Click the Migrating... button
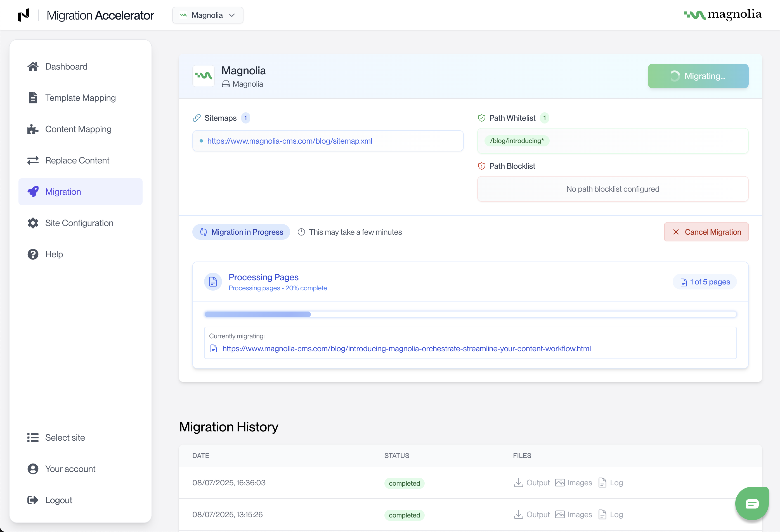 click(x=698, y=76)
